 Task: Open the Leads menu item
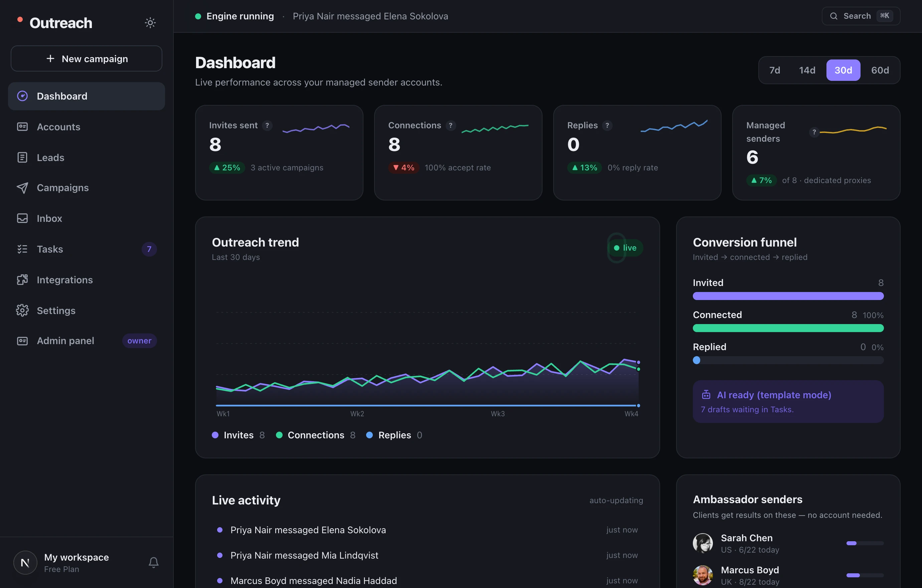(87, 157)
